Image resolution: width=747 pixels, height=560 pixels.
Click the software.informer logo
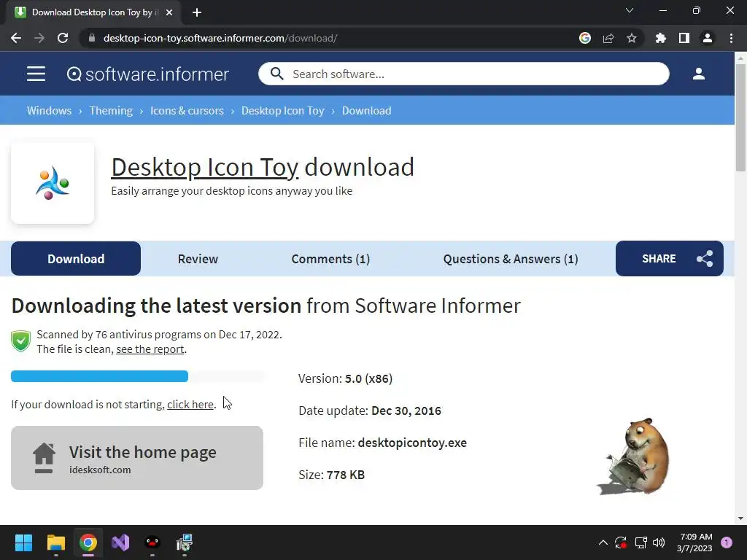click(147, 74)
